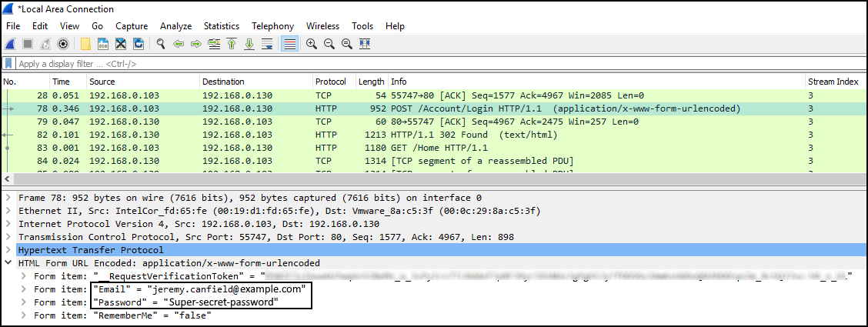Sort by the Stream Index column header
The width and height of the screenshot is (868, 327).
pos(836,82)
